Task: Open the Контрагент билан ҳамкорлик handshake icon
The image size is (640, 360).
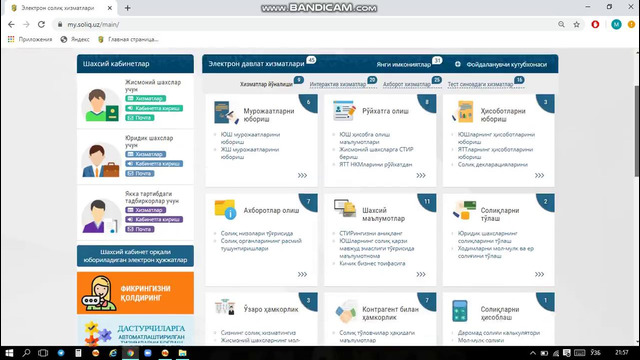Action: coord(346,311)
